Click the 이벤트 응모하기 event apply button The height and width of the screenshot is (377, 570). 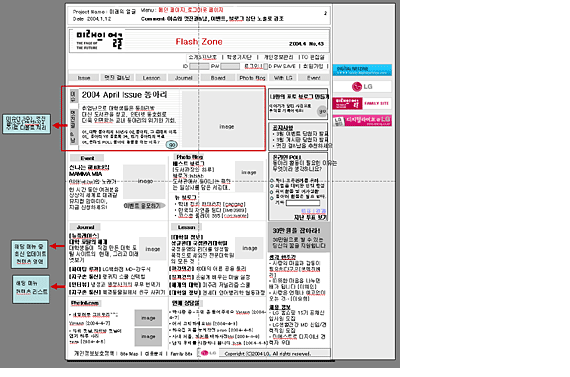144,206
